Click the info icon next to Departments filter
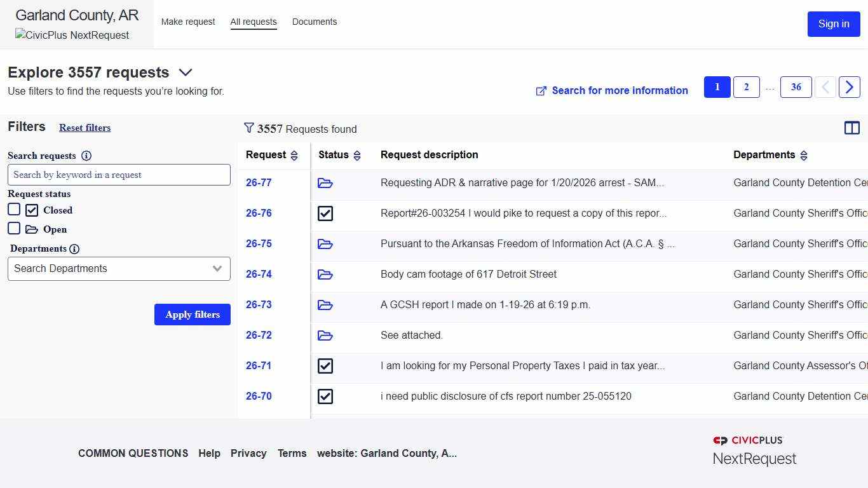This screenshot has width=868, height=488. tap(75, 248)
